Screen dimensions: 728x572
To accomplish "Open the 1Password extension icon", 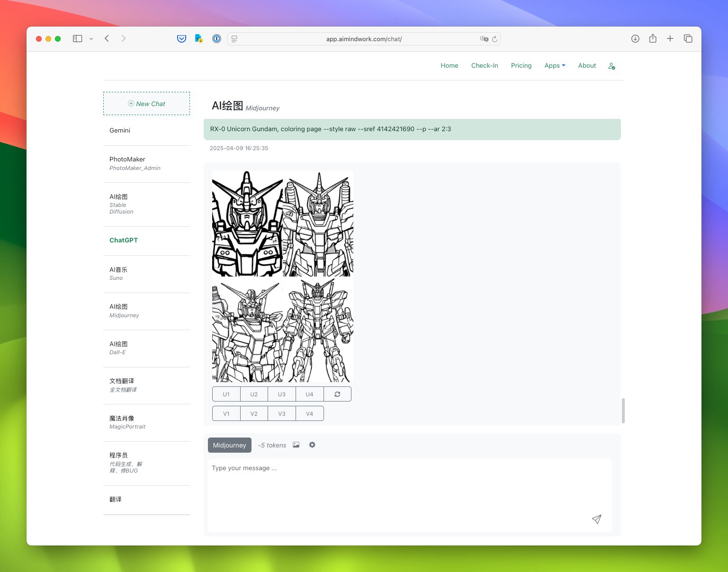I will click(x=216, y=39).
